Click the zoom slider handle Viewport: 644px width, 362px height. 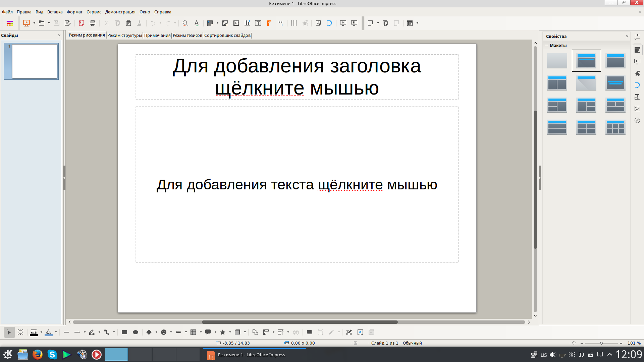coord(601,343)
